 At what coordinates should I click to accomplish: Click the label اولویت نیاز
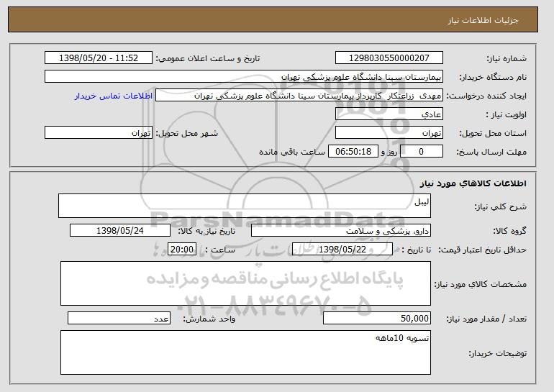click(x=507, y=115)
